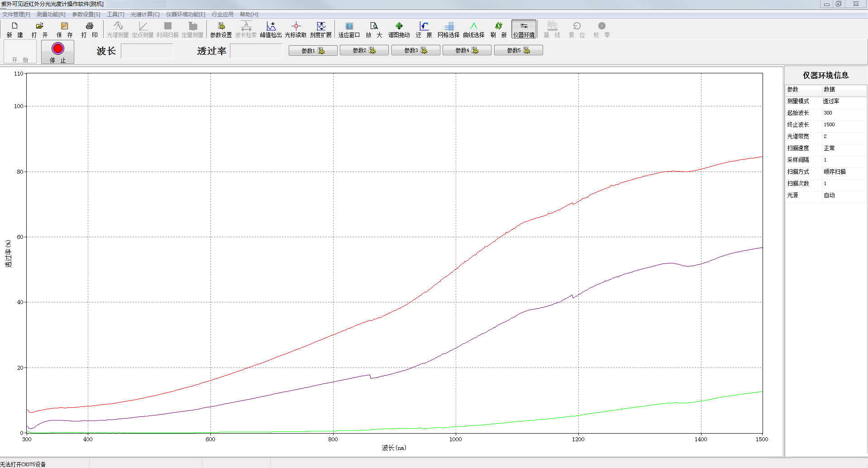This screenshot has height=468, width=868.
Task: Print the chart via the 打印 icon
Action: point(89,29)
